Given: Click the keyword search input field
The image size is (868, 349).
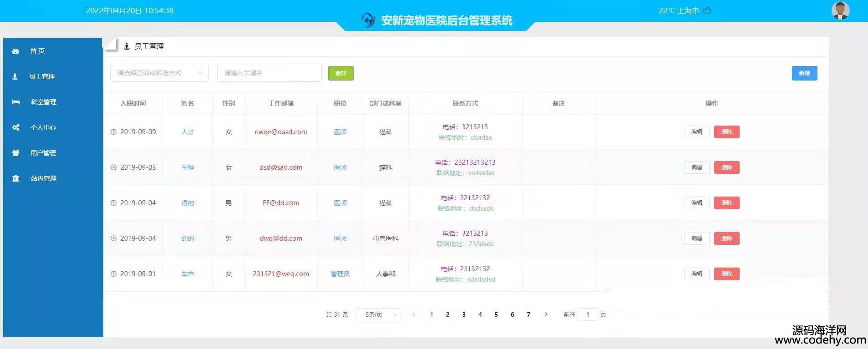Looking at the screenshot, I should 269,73.
